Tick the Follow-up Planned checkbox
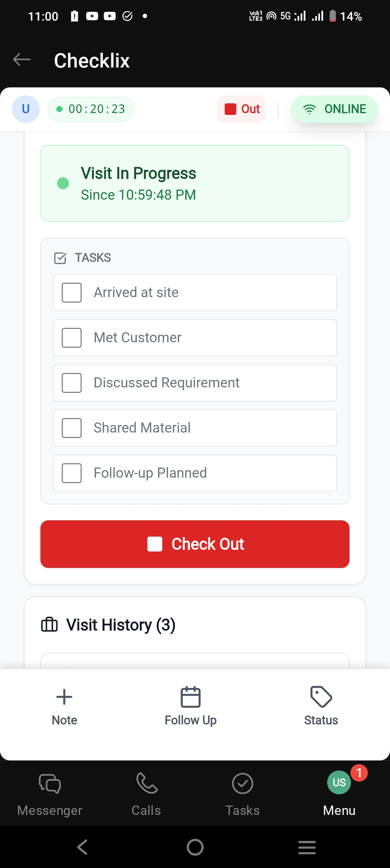Viewport: 390px width, 868px height. (x=71, y=473)
